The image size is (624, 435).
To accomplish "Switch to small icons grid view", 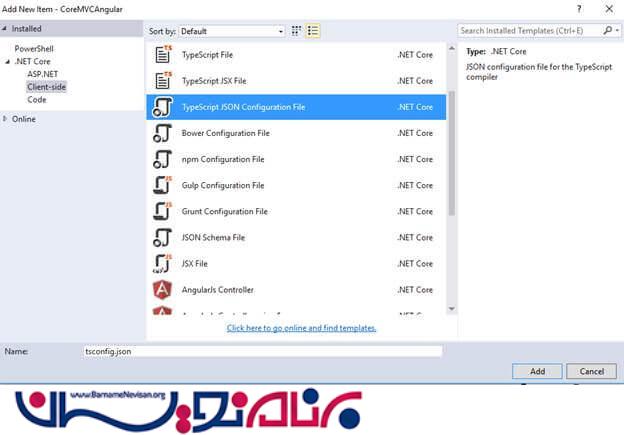I will [x=296, y=31].
